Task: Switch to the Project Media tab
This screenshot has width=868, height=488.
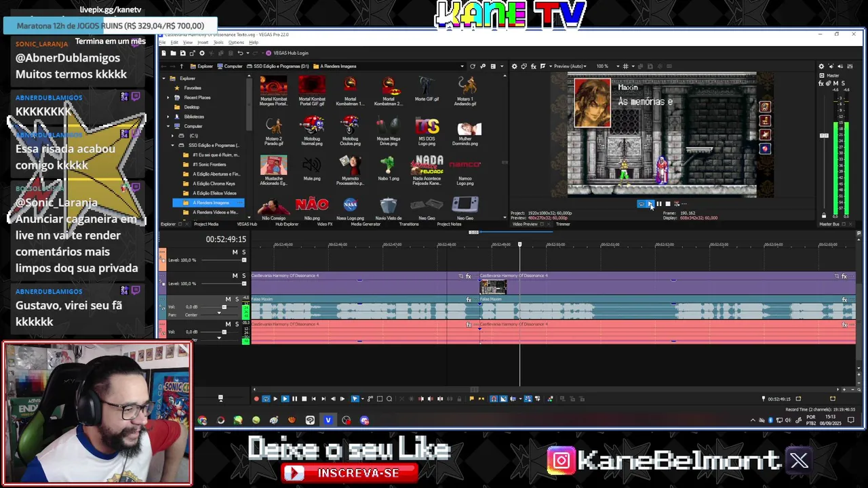Action: (x=206, y=224)
